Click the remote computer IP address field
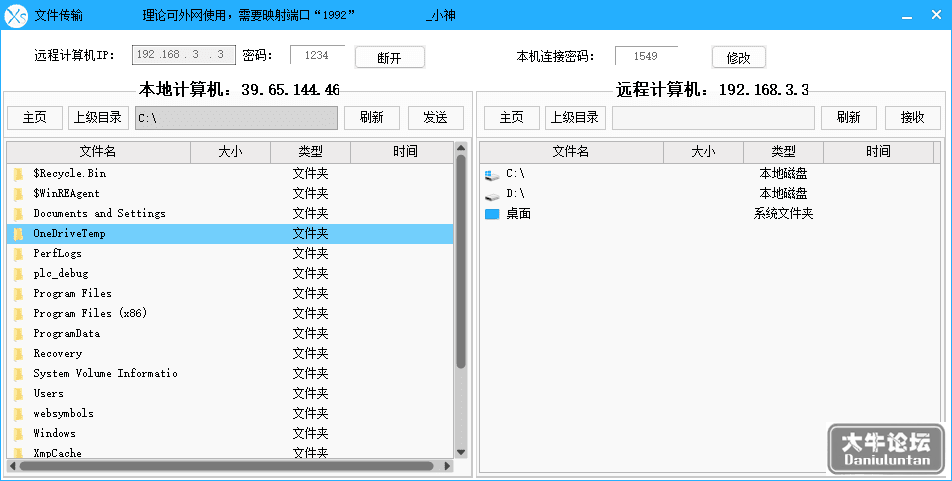The image size is (952, 481). (184, 55)
